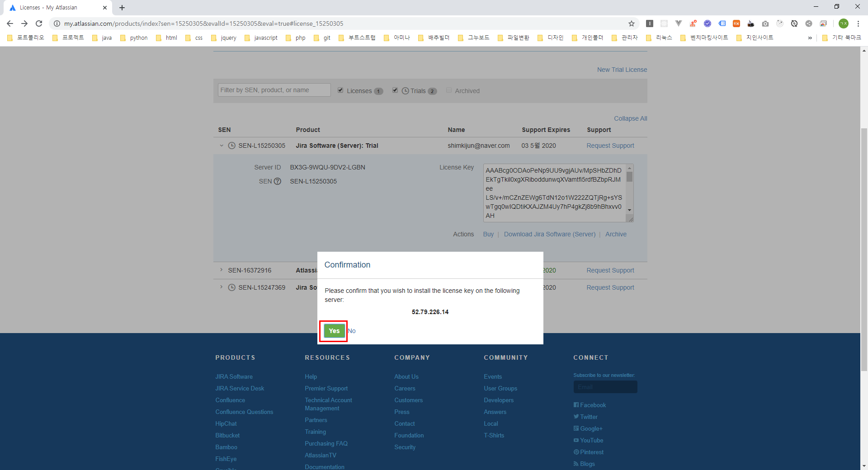Decline by clicking the No link
868x470 pixels.
coord(352,331)
